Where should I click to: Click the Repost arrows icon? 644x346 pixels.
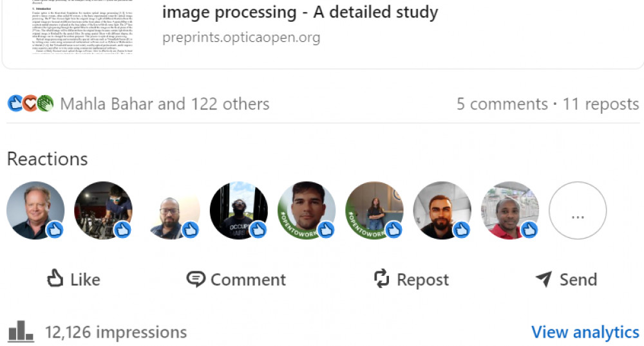382,278
